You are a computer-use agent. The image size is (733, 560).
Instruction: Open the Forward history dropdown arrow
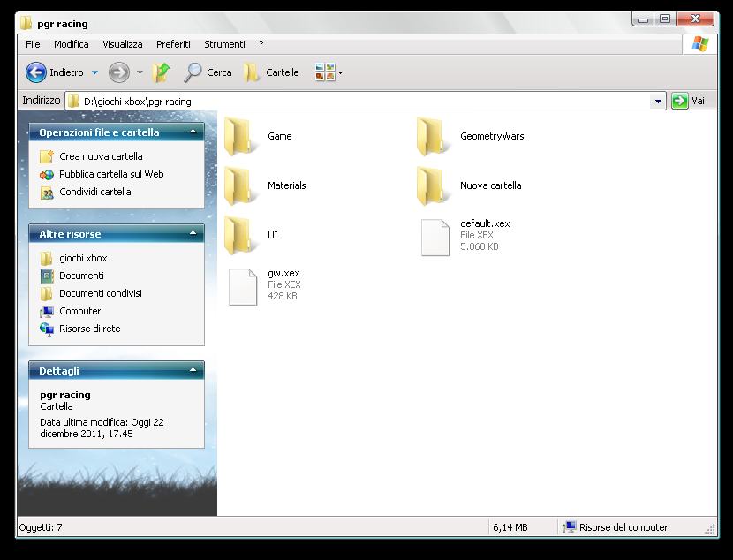click(x=140, y=72)
